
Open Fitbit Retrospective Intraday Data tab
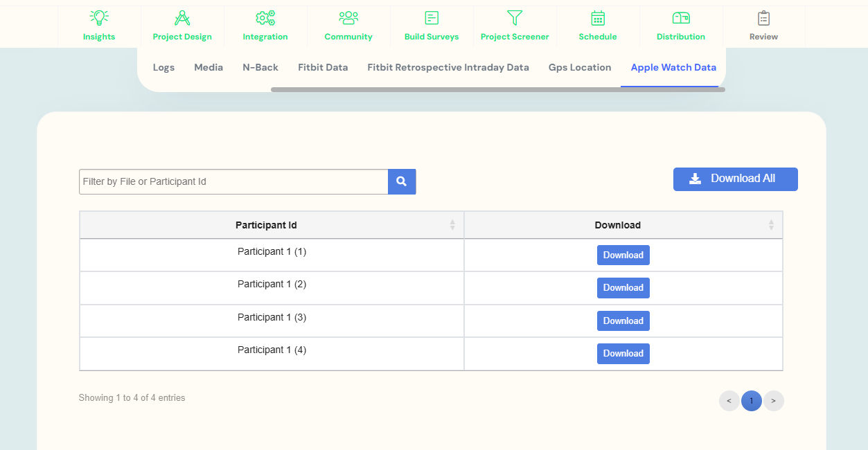click(x=448, y=67)
